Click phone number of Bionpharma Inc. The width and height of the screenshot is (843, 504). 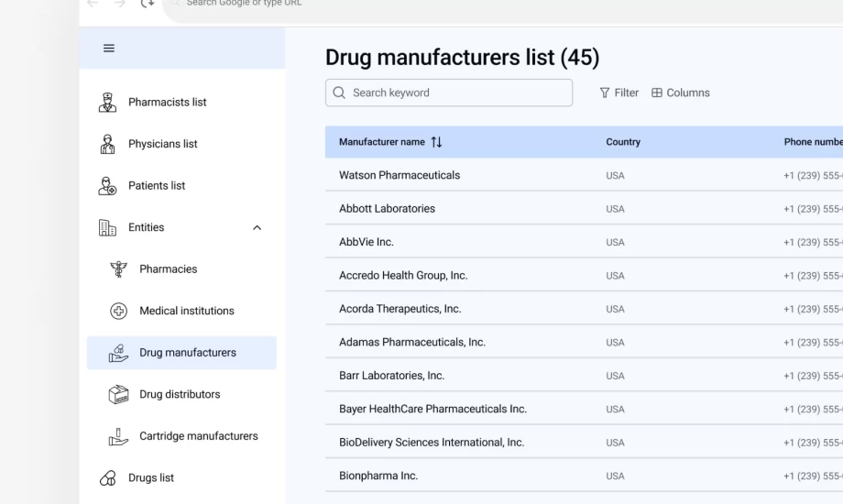(x=813, y=476)
